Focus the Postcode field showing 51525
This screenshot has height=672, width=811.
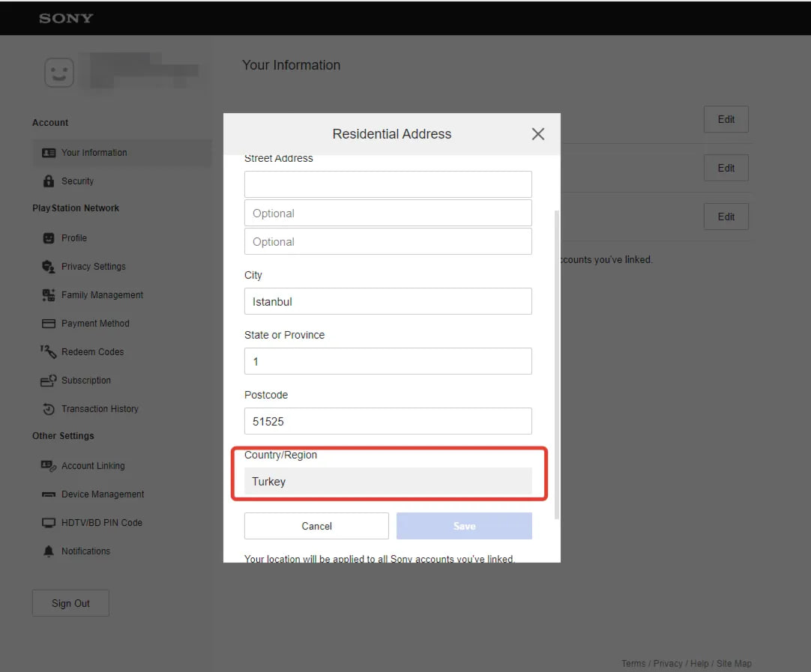388,422
